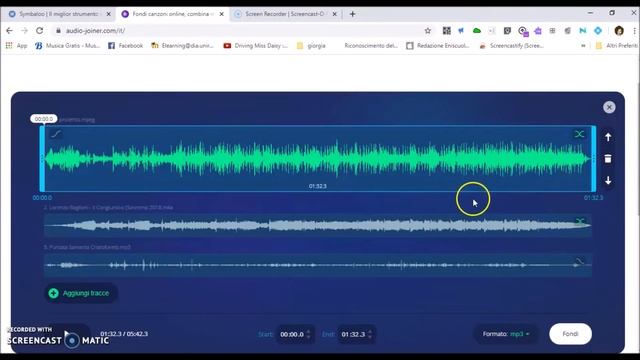Open the Altri Preferiti folder

(x=616, y=46)
